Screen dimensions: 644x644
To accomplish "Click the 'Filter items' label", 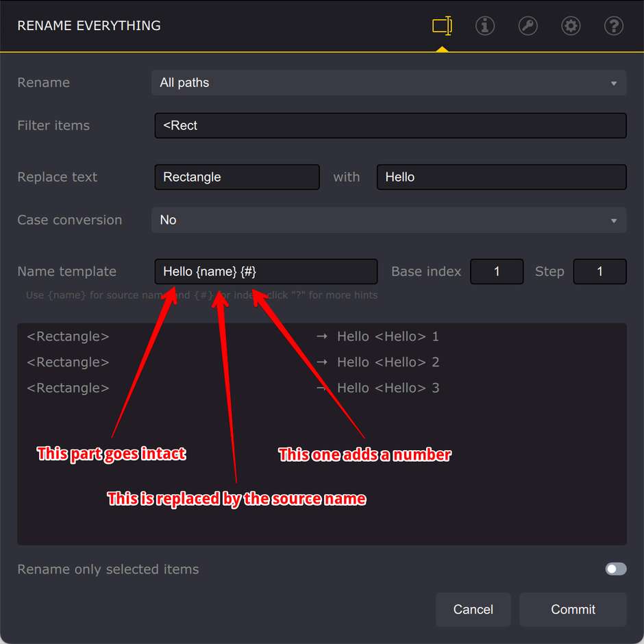I will [x=53, y=125].
